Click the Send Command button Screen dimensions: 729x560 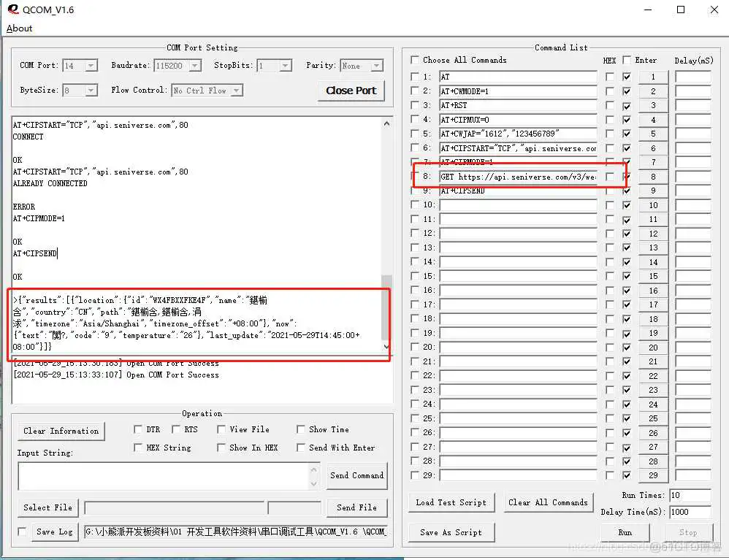(x=356, y=475)
